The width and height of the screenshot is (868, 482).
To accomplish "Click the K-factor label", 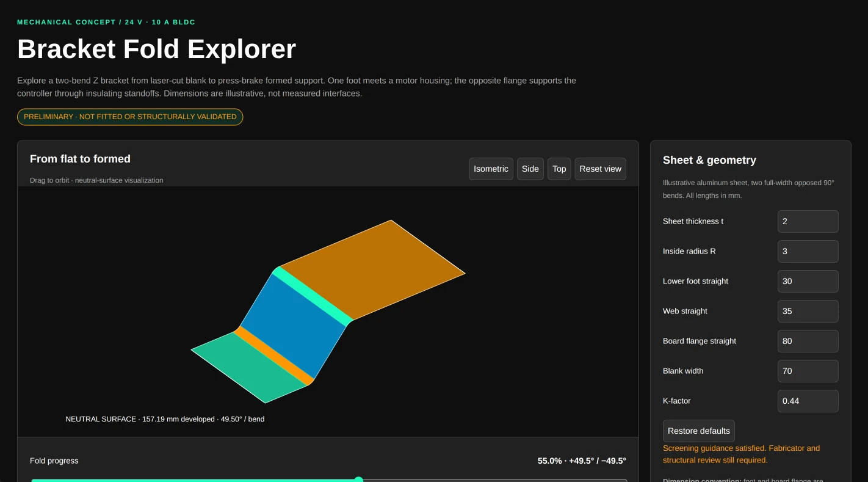I will 677,401.
